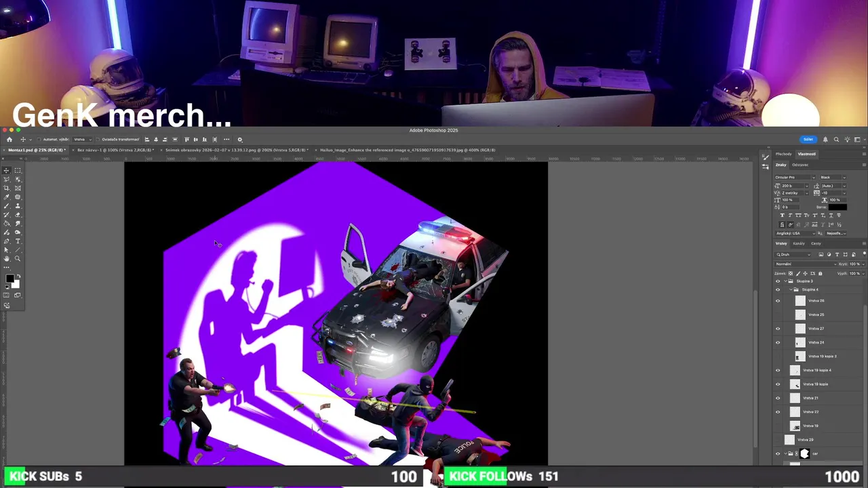The width and height of the screenshot is (868, 488).
Task: Open the Kanály panel tab
Action: coord(799,243)
